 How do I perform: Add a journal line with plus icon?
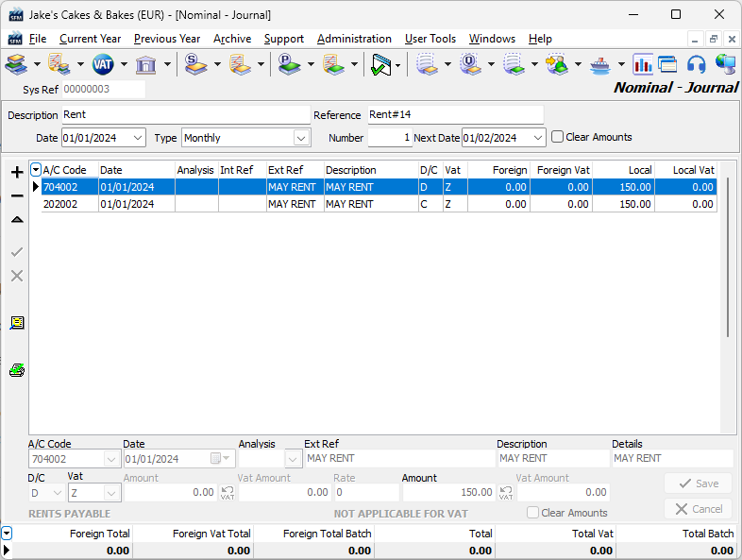(17, 172)
